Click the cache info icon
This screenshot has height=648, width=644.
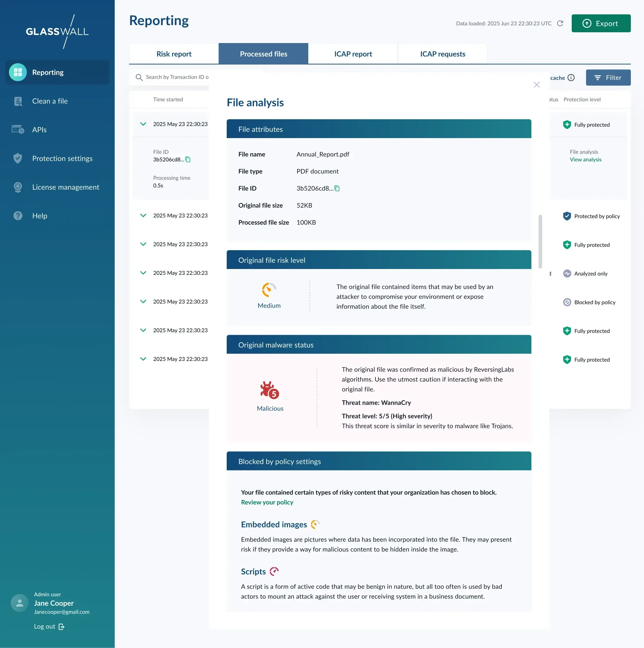pyautogui.click(x=571, y=77)
